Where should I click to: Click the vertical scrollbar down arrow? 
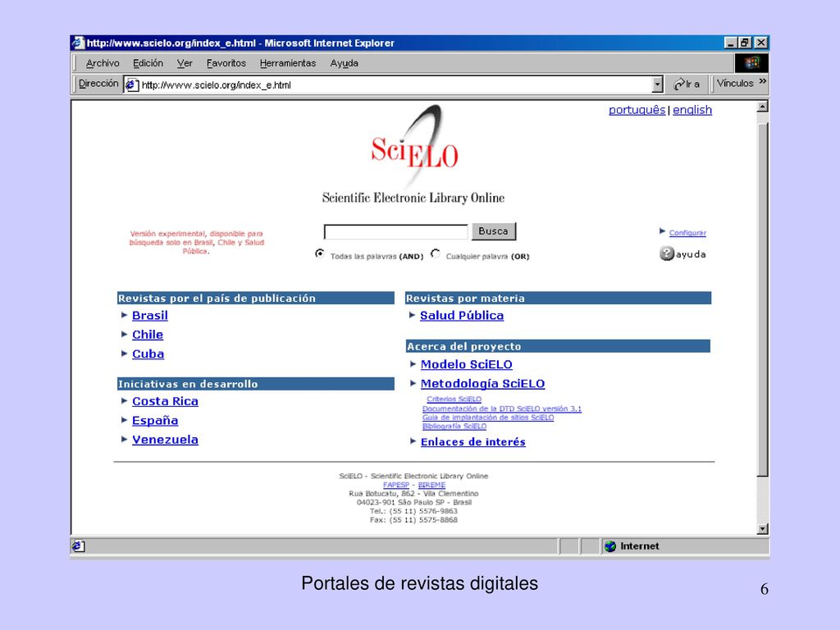coord(763,529)
